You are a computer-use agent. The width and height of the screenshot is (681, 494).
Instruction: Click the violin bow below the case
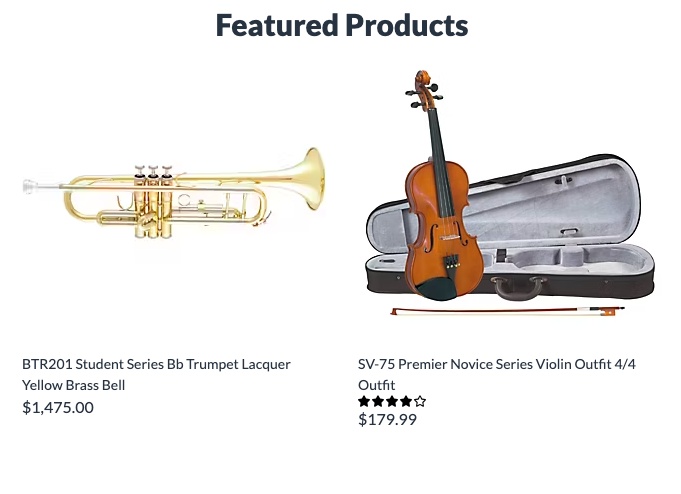point(507,311)
